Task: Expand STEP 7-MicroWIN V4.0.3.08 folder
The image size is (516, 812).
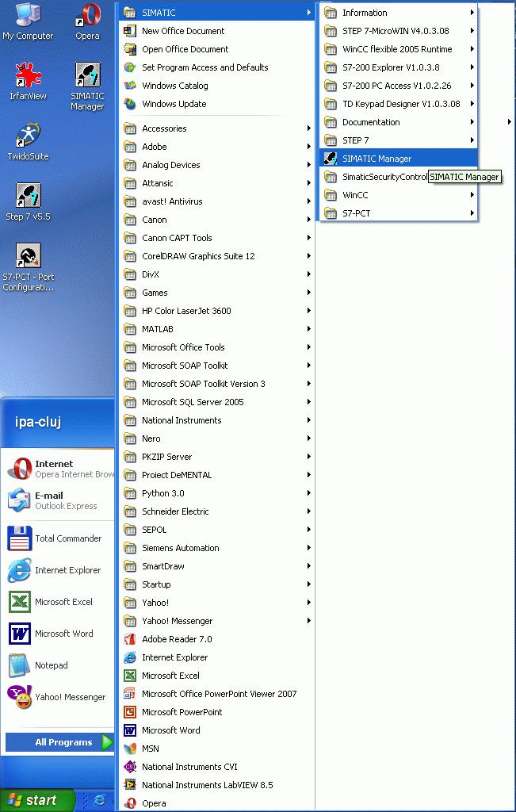Action: click(398, 31)
